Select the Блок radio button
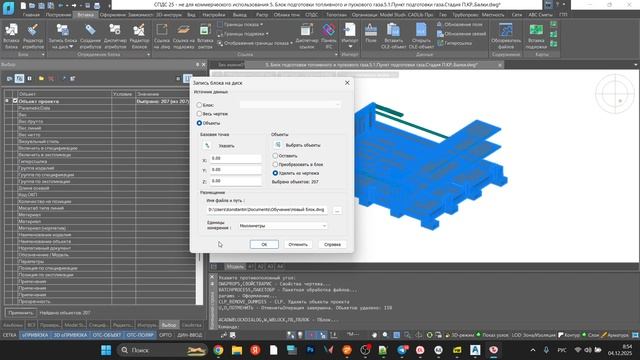Screen dimensions: 640x360 (x=199, y=105)
